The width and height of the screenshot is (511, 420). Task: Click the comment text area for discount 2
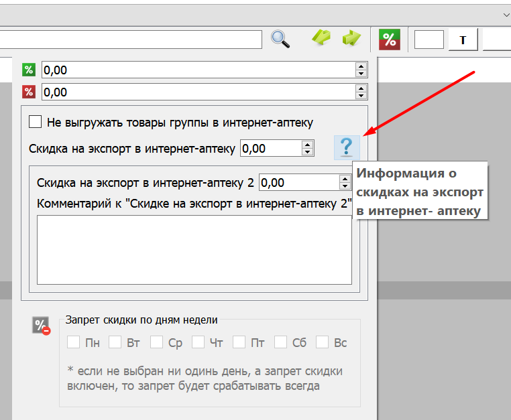click(x=194, y=249)
